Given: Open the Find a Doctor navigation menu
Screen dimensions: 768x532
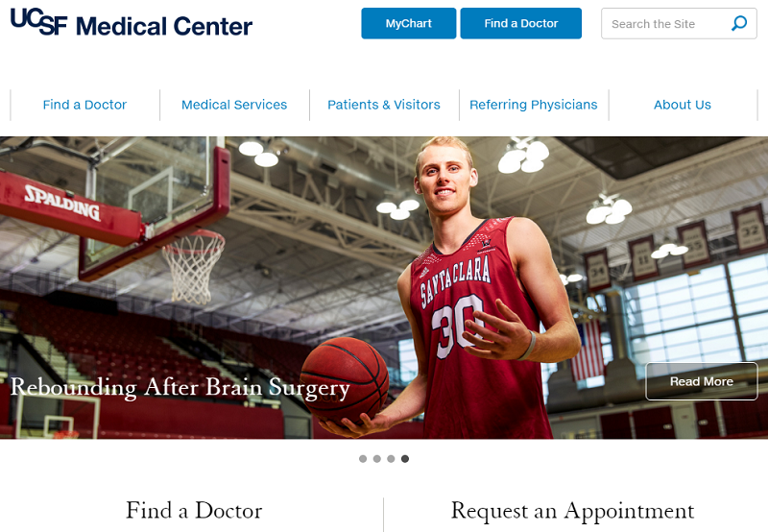Looking at the screenshot, I should coord(84,105).
